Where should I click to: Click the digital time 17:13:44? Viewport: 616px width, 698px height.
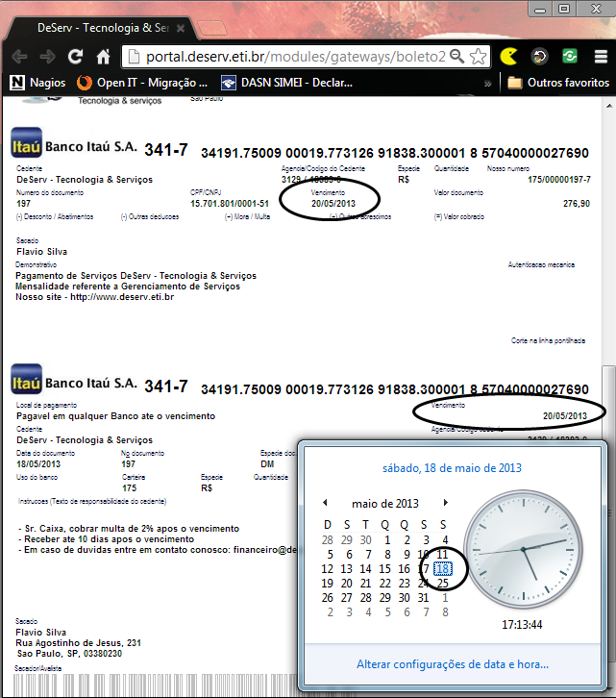tap(522, 625)
